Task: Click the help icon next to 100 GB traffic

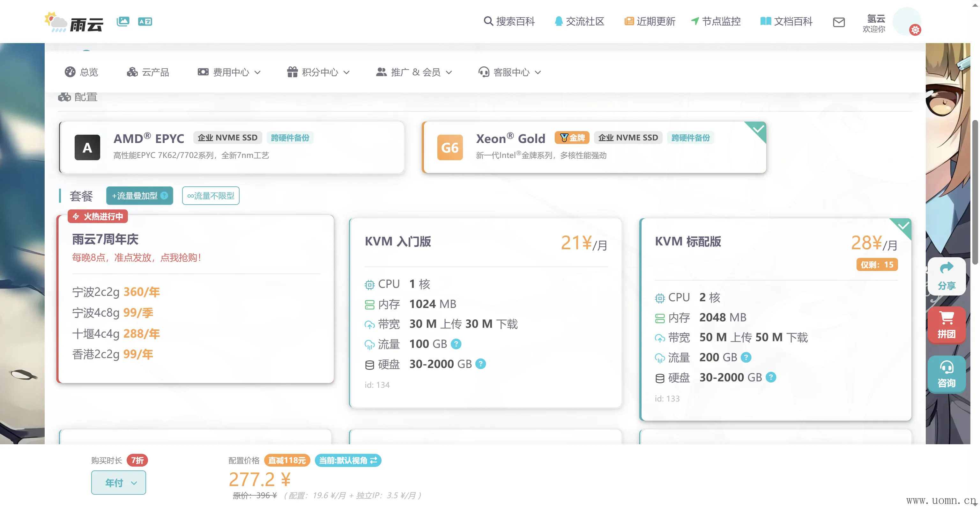Action: [x=456, y=344]
